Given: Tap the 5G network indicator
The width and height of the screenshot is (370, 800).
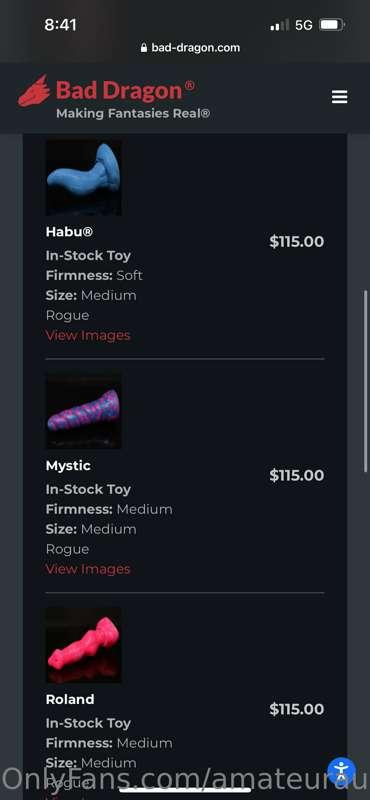Looking at the screenshot, I should point(304,25).
